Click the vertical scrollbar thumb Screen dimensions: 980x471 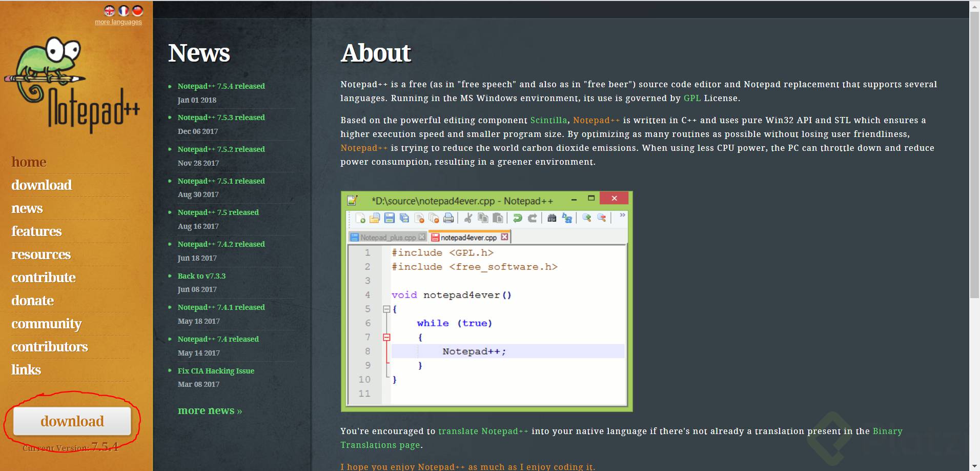pos(974,155)
